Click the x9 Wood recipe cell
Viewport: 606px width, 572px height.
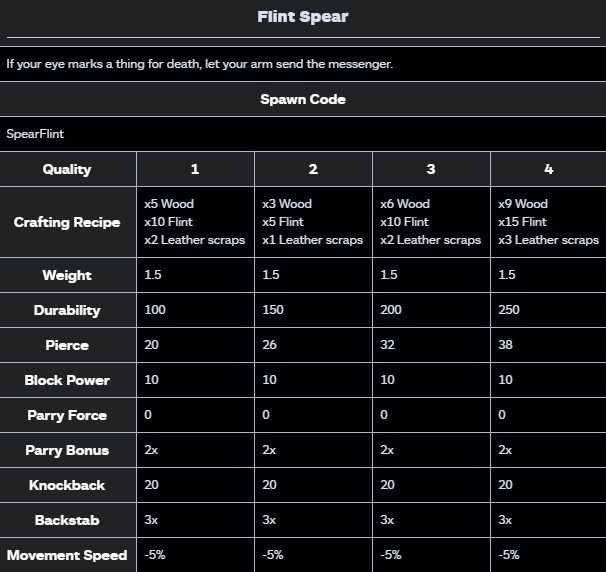point(548,222)
